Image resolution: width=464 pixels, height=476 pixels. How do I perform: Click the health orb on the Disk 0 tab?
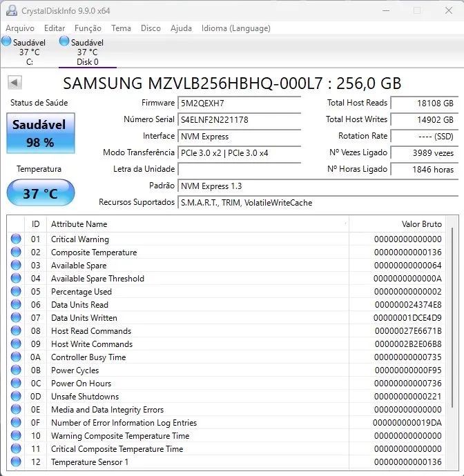point(64,41)
